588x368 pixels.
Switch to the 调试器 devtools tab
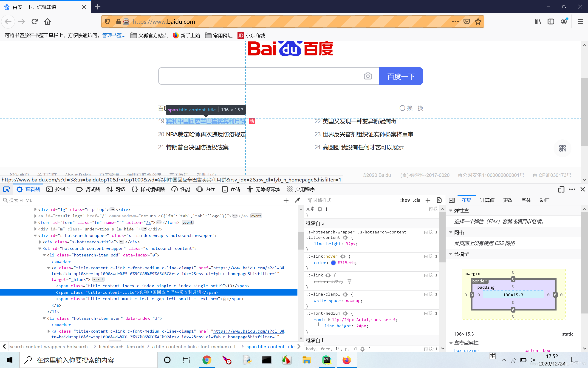click(88, 189)
